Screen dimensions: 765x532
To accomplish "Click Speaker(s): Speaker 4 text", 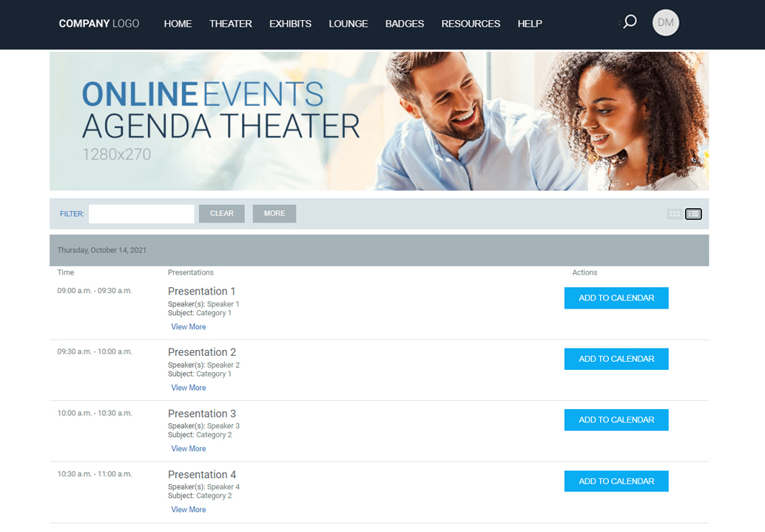I will pyautogui.click(x=204, y=487).
